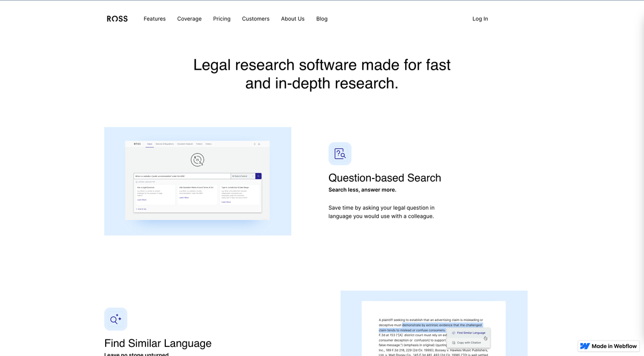Click the ROSS logo in header
This screenshot has height=356, width=644.
[x=117, y=19]
